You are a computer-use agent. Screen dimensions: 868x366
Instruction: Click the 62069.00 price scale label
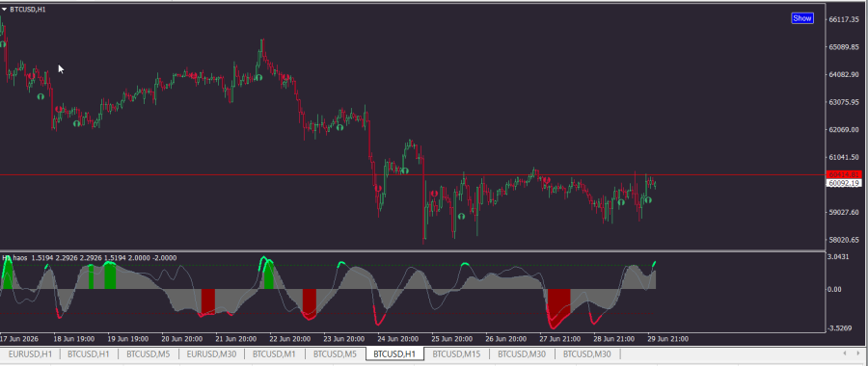click(x=844, y=130)
